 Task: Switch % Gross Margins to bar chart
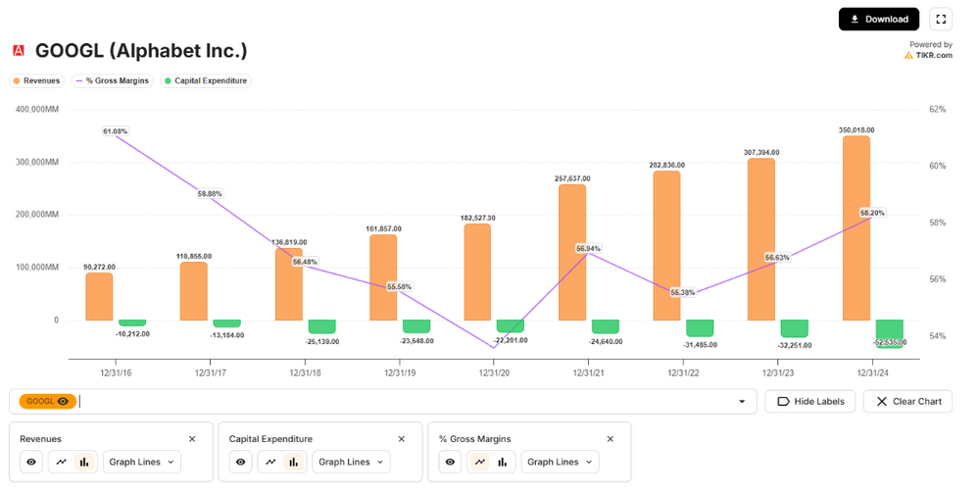coord(502,462)
